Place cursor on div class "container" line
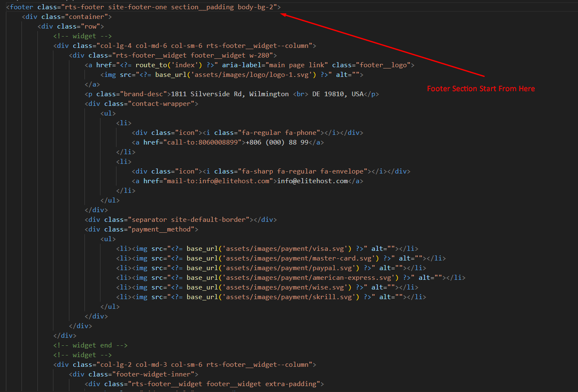The width and height of the screenshot is (578, 392). click(67, 17)
